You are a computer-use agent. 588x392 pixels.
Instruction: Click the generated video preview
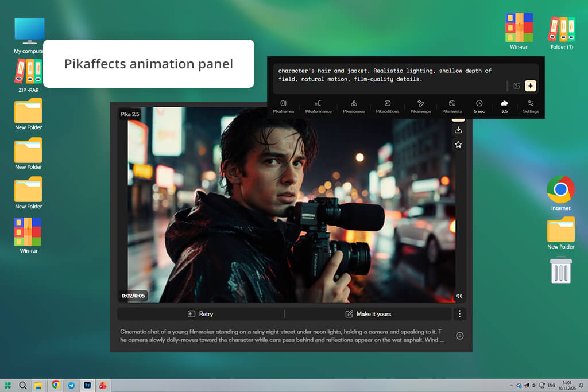point(291,205)
